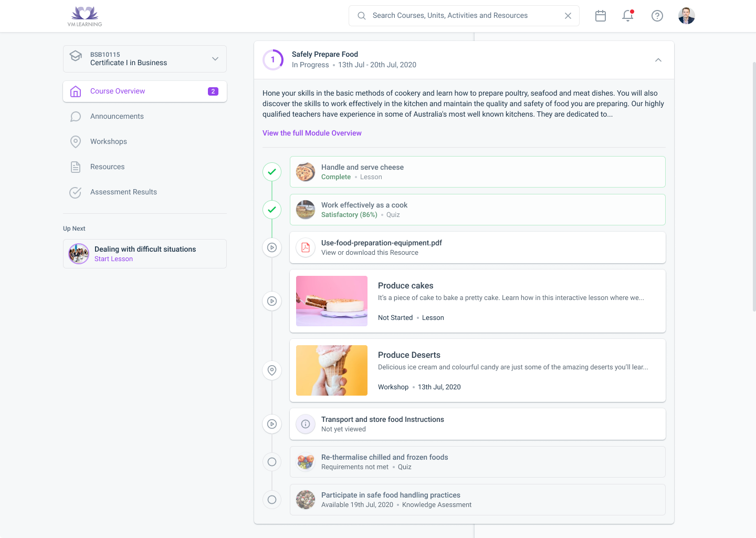This screenshot has width=756, height=538.
Task: Click the green check for Handle and serve cheese
Action: point(271,172)
